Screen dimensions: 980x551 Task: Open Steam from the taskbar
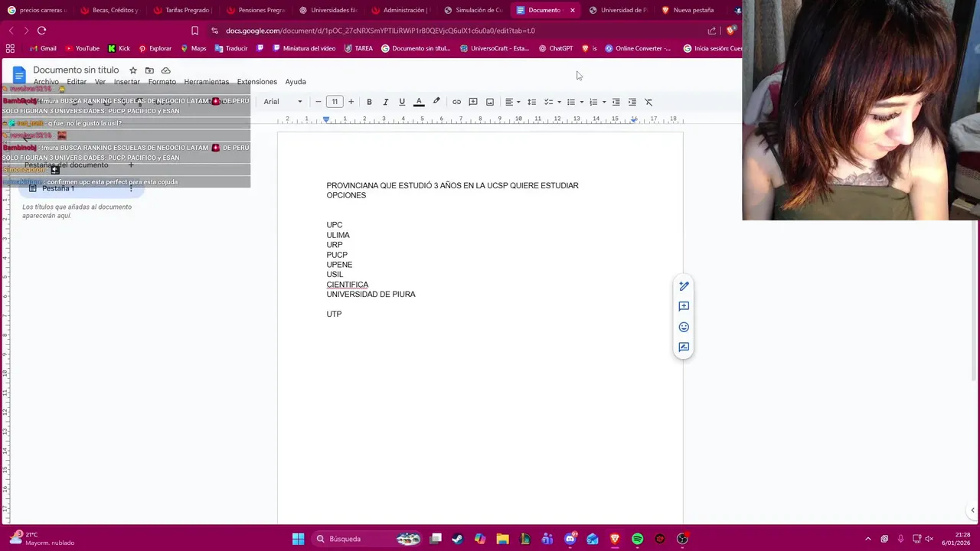pyautogui.click(x=457, y=539)
